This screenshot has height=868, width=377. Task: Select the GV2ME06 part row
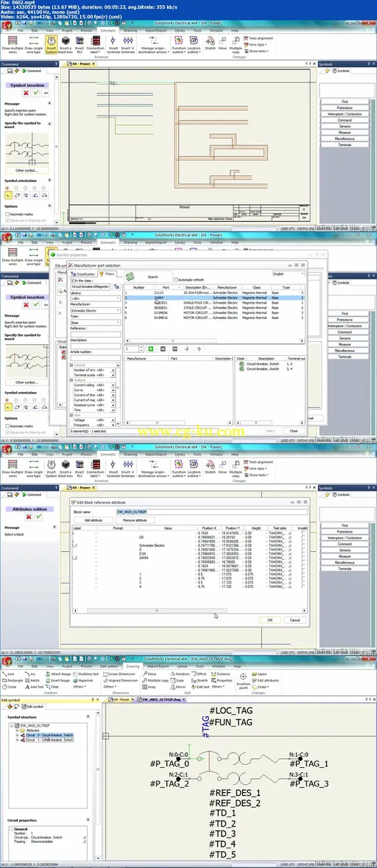[x=214, y=314]
